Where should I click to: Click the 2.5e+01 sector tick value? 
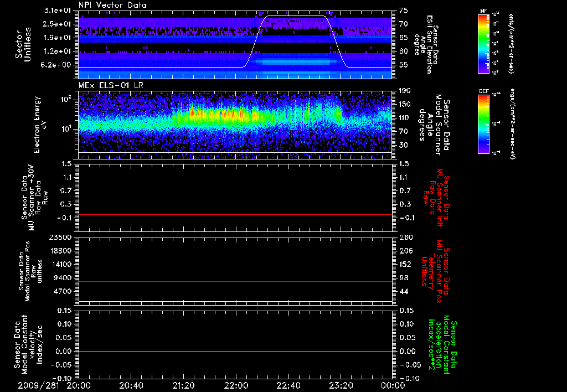(58, 24)
